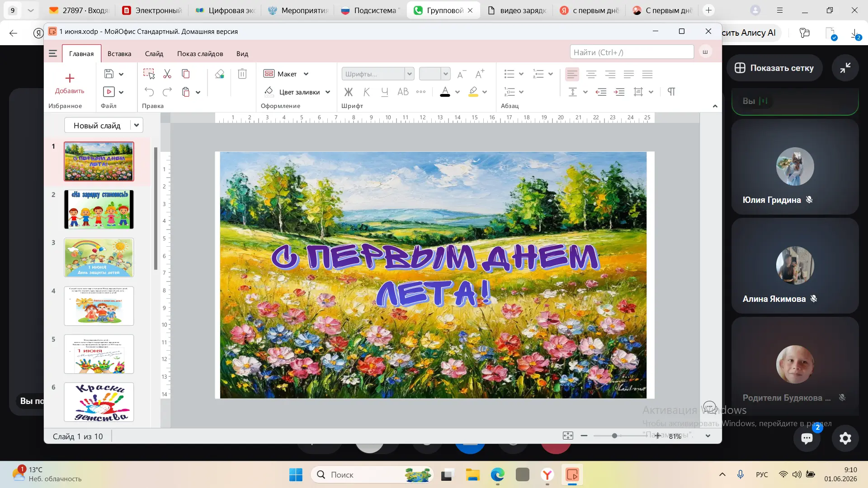Click the Новый слайд button
The height and width of the screenshot is (488, 868).
click(x=97, y=125)
